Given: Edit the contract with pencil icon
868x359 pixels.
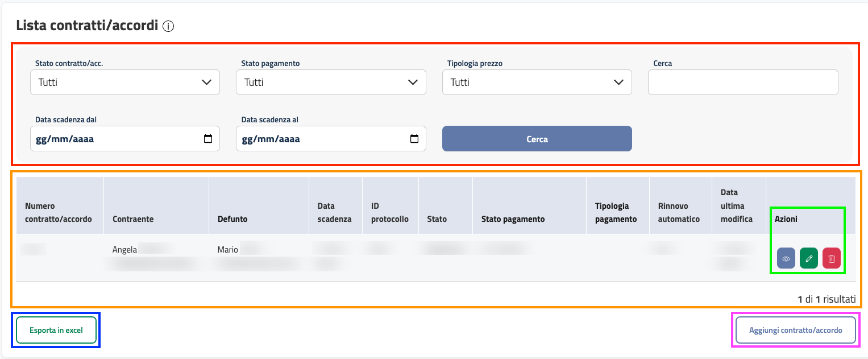Looking at the screenshot, I should 809,259.
